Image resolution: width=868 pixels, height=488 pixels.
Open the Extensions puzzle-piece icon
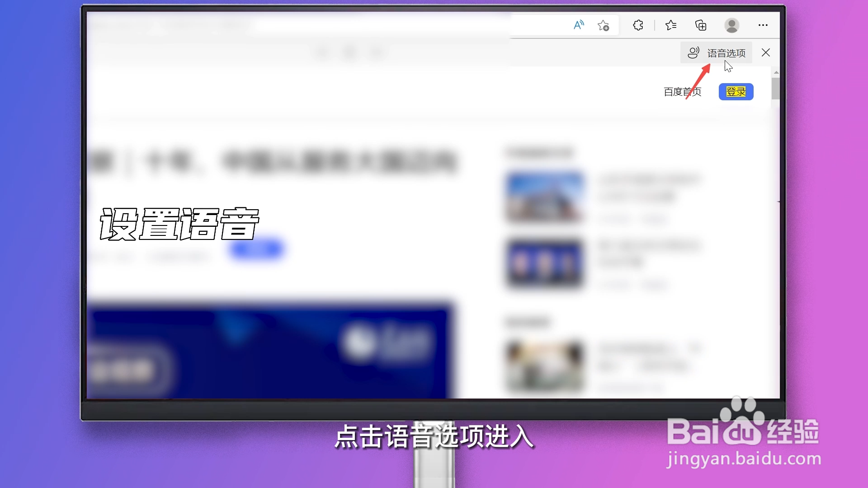[638, 25]
